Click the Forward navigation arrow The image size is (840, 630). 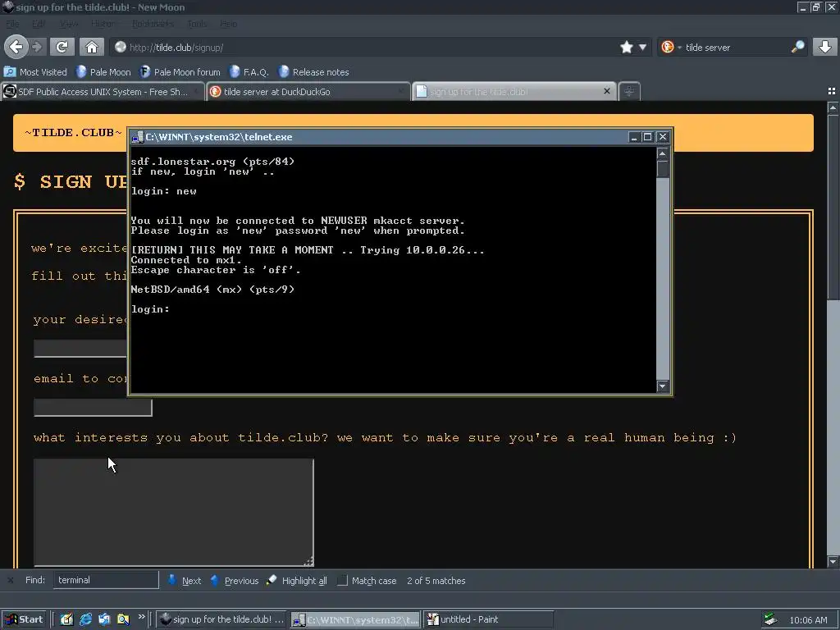(x=37, y=47)
